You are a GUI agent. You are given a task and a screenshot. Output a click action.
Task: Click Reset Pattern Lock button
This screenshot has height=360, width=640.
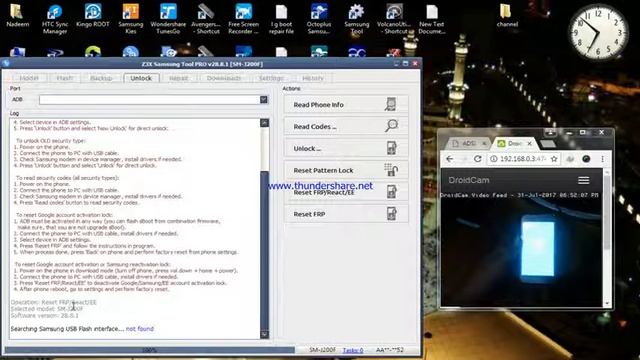[x=346, y=170]
